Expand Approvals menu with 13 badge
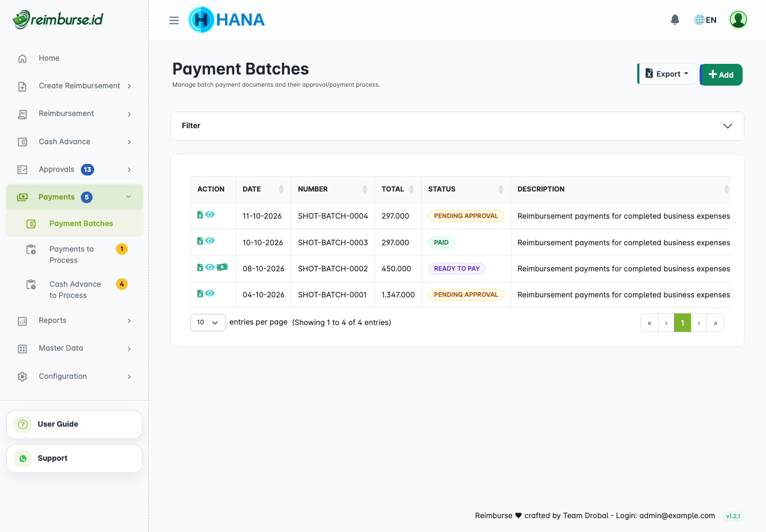The height and width of the screenshot is (532, 766). [x=74, y=169]
